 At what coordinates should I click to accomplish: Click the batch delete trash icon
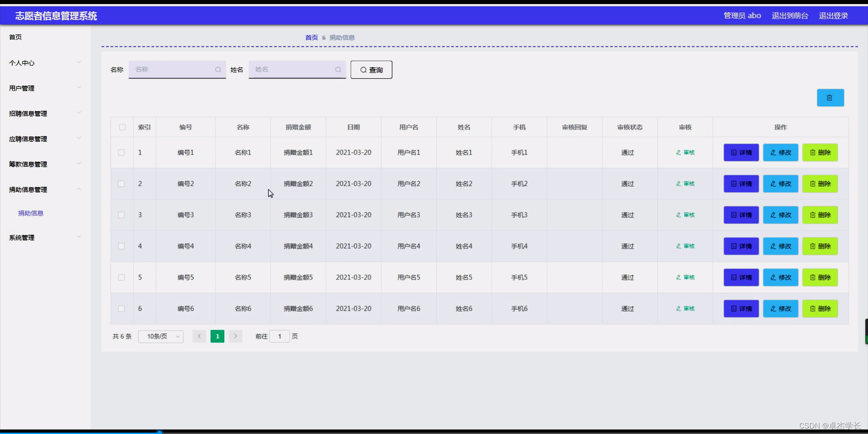pos(830,98)
